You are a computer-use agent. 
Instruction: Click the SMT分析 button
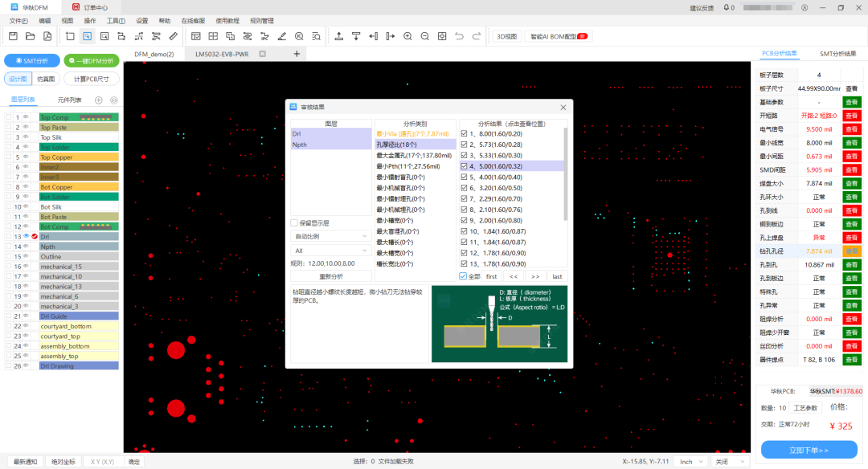31,61
